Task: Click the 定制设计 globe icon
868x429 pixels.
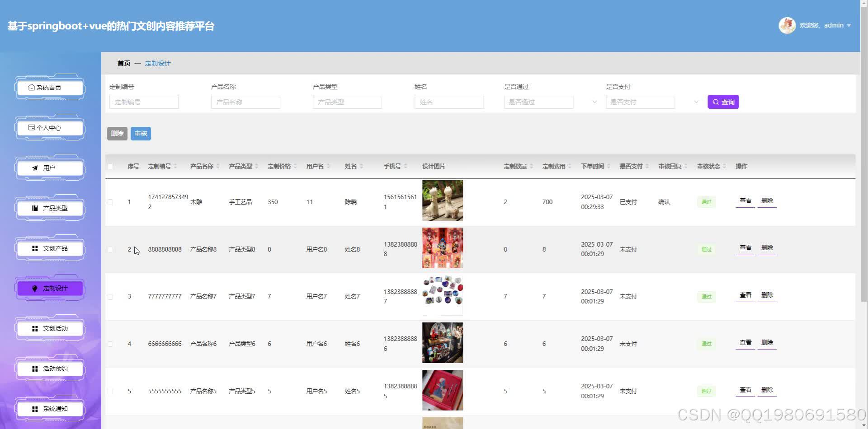Action: pos(35,288)
